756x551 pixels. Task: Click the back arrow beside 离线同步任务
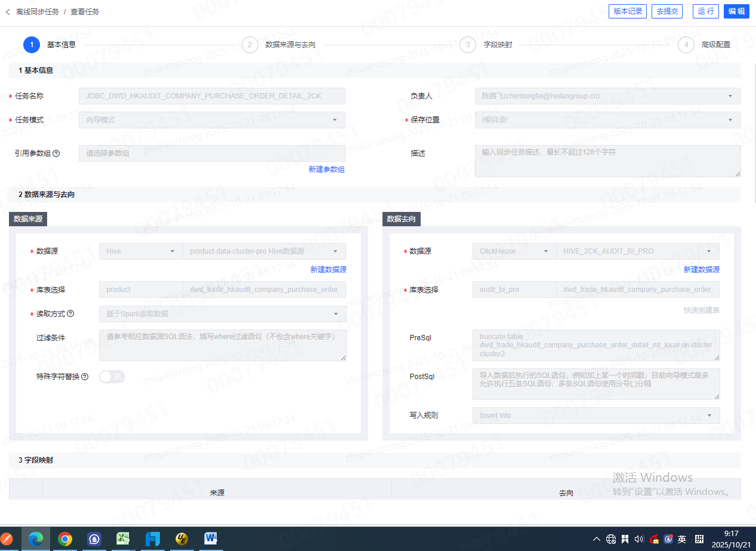click(8, 12)
